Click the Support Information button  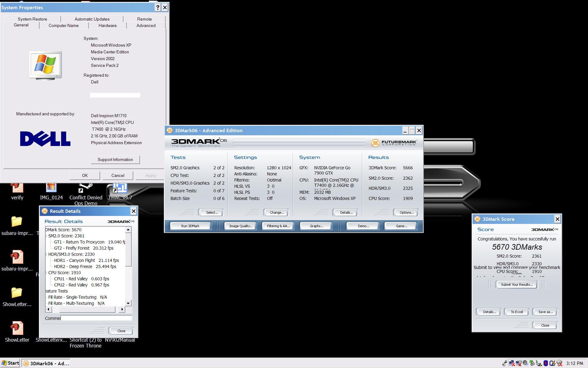[115, 159]
